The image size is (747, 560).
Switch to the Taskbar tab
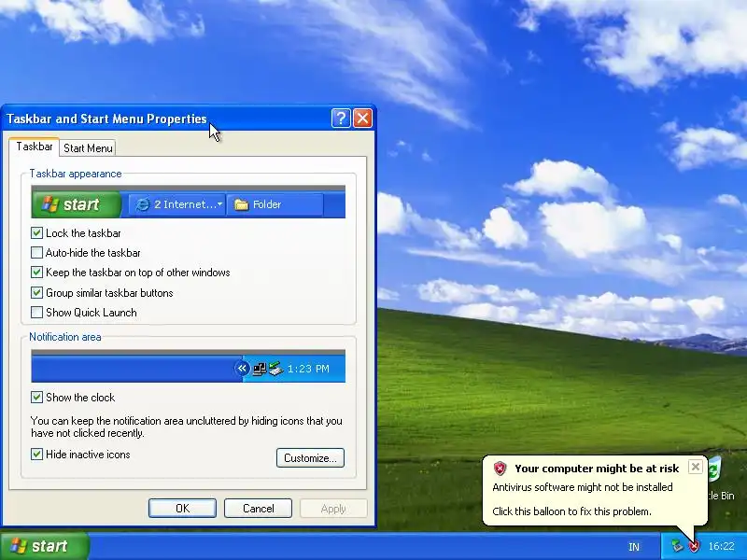pyautogui.click(x=35, y=147)
